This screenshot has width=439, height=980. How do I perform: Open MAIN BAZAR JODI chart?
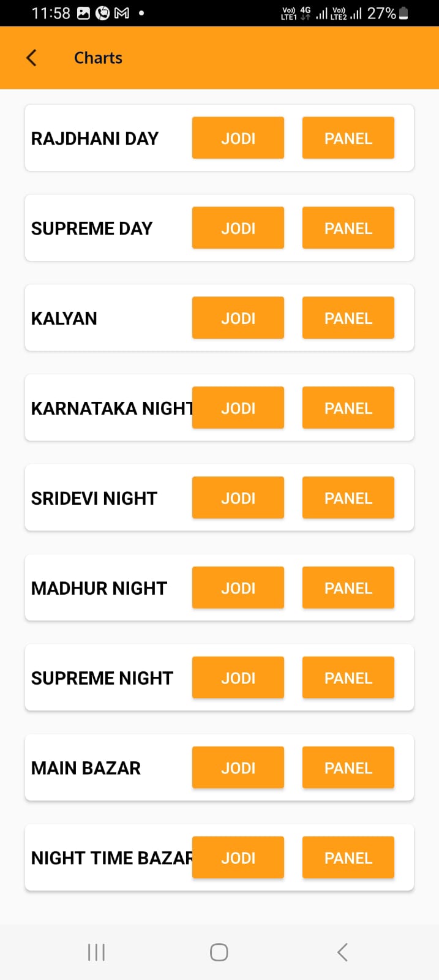click(x=238, y=768)
